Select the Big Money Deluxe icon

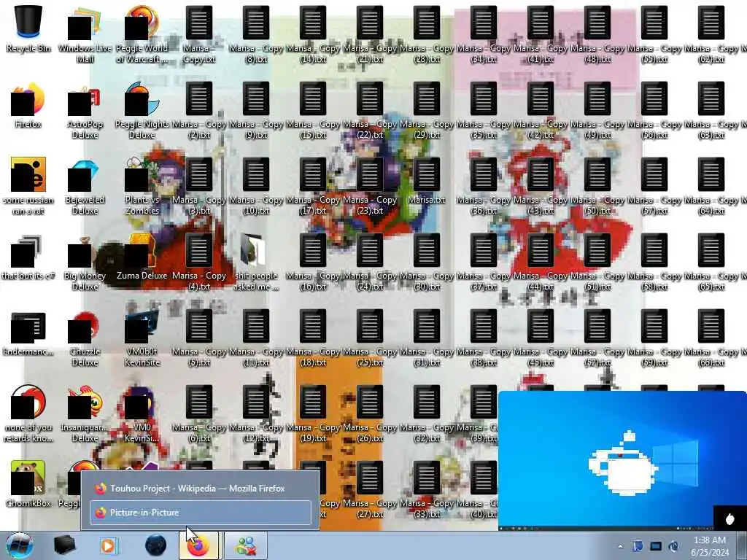85,262
